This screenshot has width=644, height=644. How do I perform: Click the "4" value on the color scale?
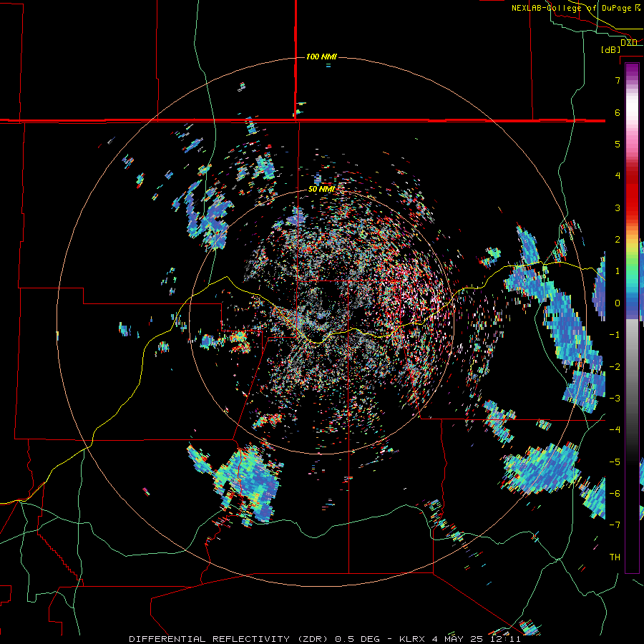coord(618,176)
